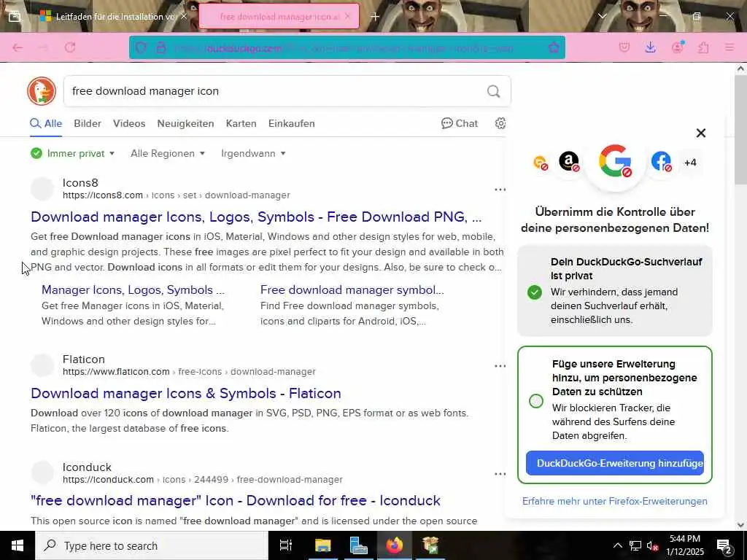Switch to the Videos tab
This screenshot has width=747, height=560.
click(129, 123)
